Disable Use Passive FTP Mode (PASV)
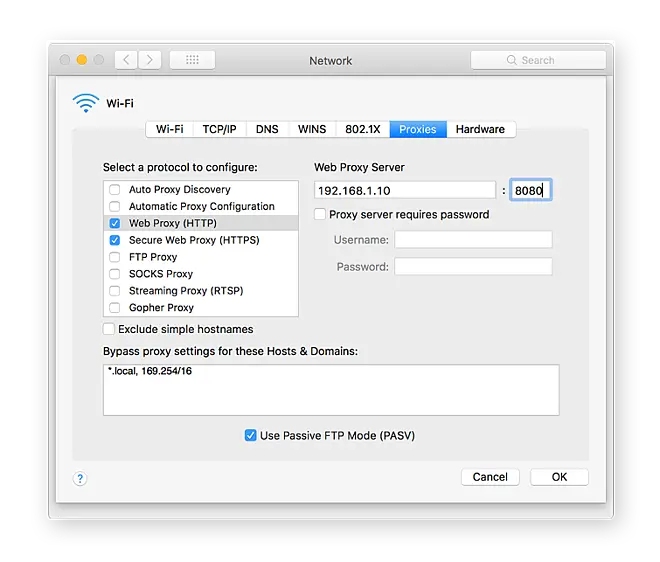 pos(251,436)
